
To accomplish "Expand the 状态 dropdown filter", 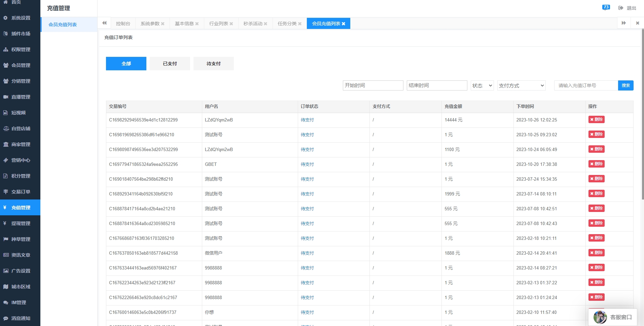I will 482,85.
